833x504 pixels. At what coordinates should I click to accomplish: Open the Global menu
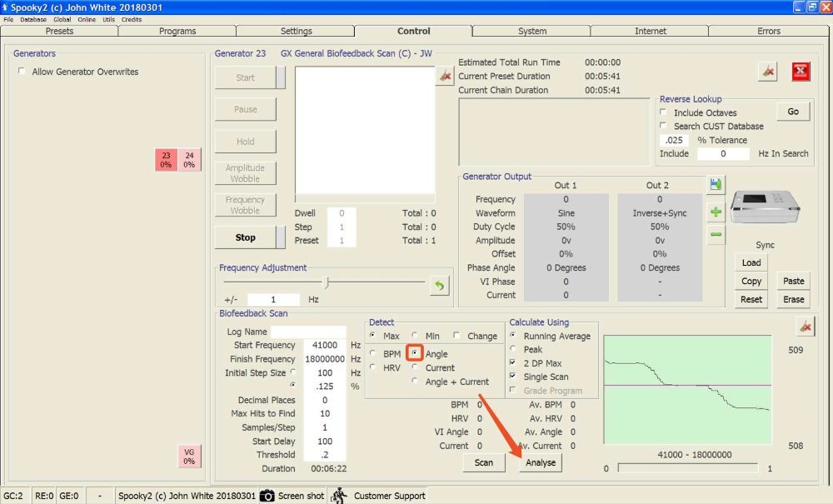[x=62, y=19]
